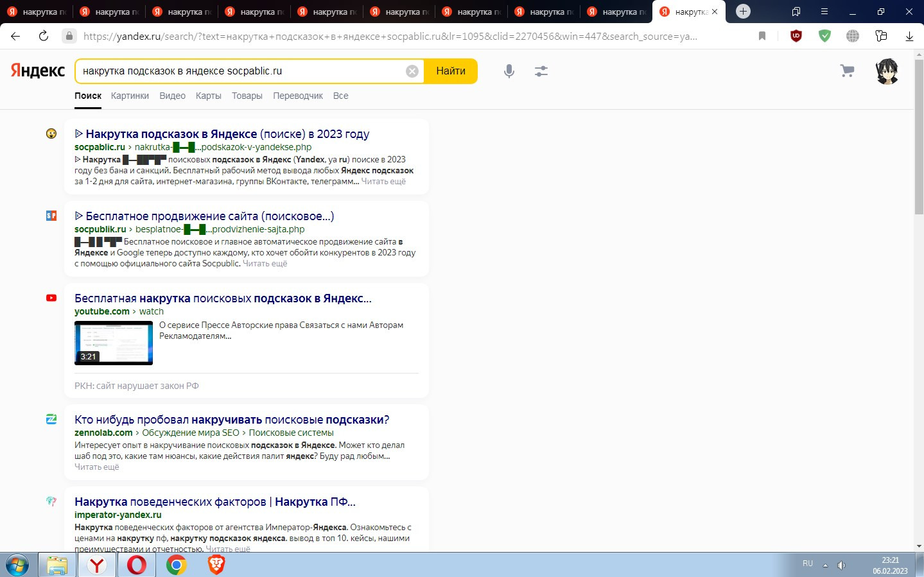Screen dimensions: 924x577
Task: Clear the search query with the X icon
Action: pos(412,71)
